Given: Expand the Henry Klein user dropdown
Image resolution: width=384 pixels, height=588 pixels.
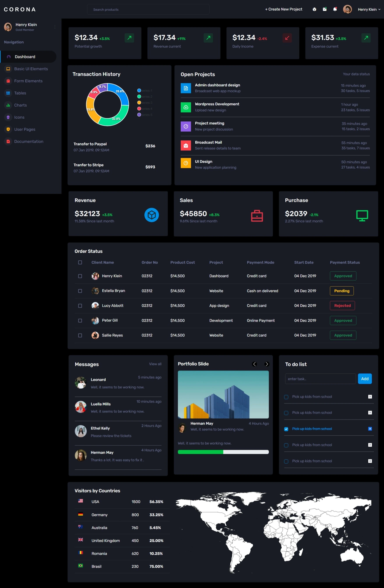Looking at the screenshot, I should tap(369, 9).
